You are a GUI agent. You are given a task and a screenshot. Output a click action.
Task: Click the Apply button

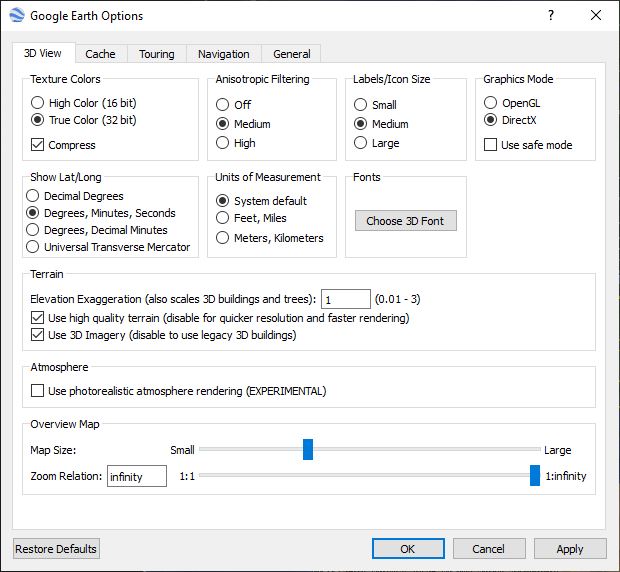pos(570,549)
